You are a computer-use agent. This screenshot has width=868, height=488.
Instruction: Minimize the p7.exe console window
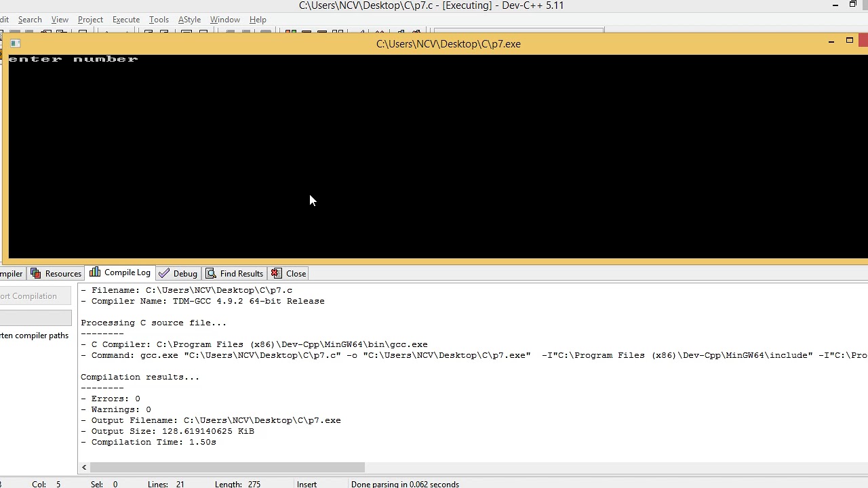tap(831, 42)
